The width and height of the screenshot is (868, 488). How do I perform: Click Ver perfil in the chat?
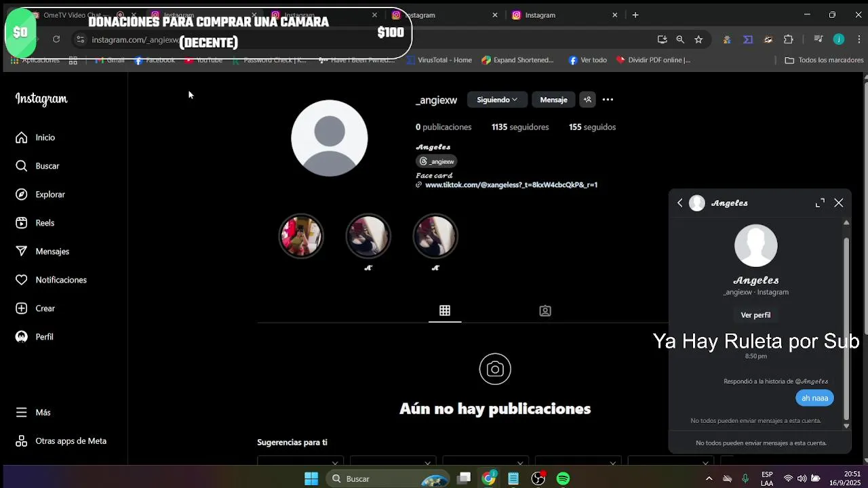[755, 315]
